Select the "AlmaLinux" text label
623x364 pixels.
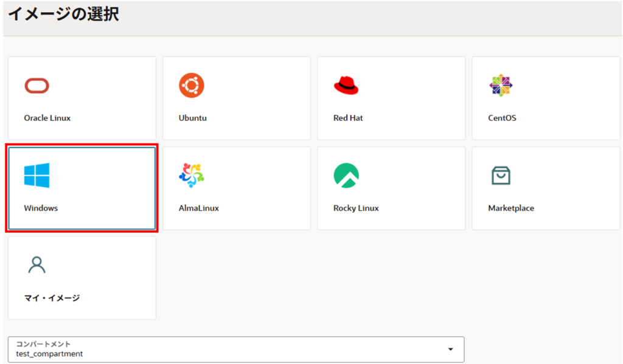(199, 208)
